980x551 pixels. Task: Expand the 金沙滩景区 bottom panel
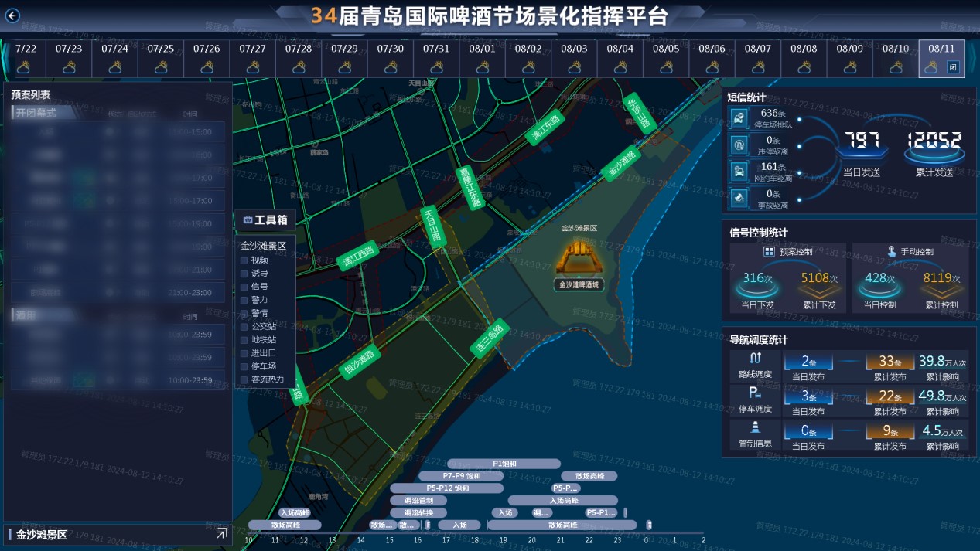click(221, 533)
